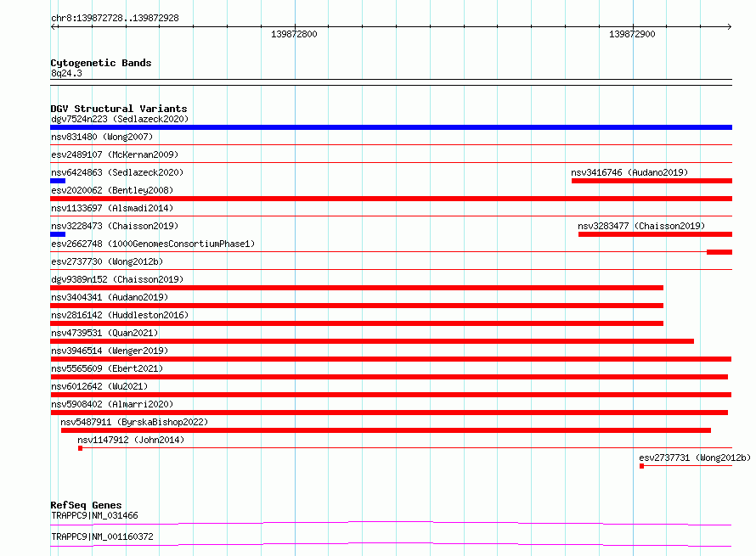Click the RefSeq Genes track heading
The height and width of the screenshot is (556, 756).
(86, 505)
